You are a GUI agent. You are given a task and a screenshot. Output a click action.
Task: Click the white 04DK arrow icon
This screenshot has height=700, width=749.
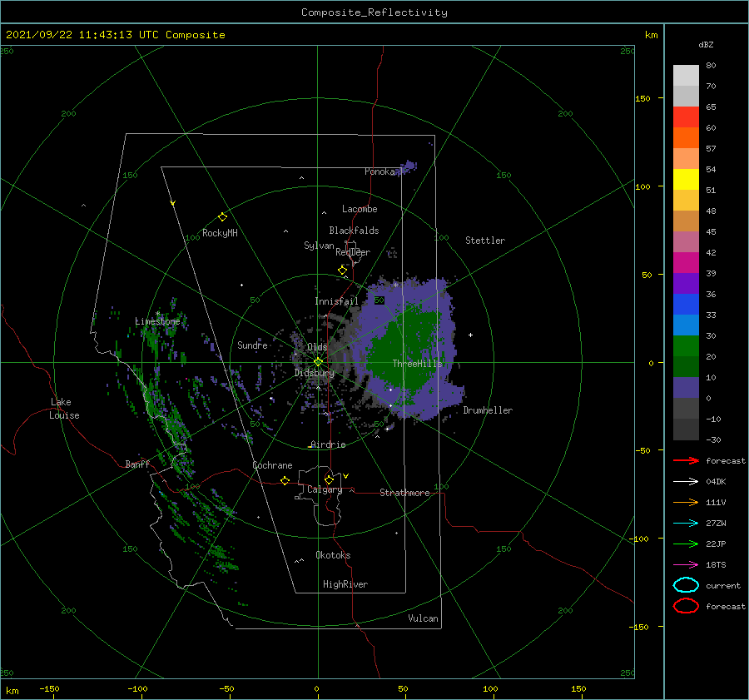click(686, 481)
